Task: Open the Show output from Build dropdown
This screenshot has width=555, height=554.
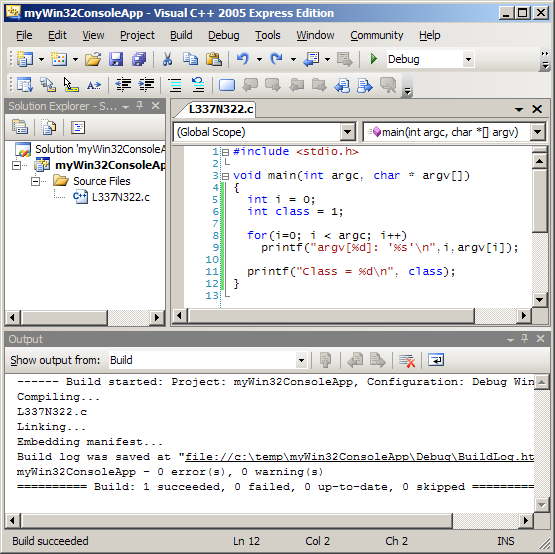Action: tap(301, 360)
